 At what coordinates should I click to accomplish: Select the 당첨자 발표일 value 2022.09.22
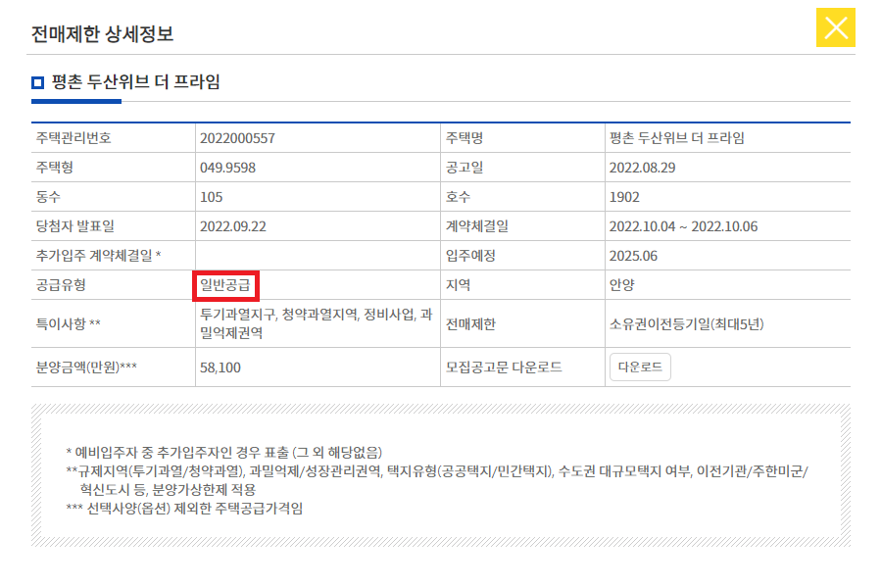233,226
